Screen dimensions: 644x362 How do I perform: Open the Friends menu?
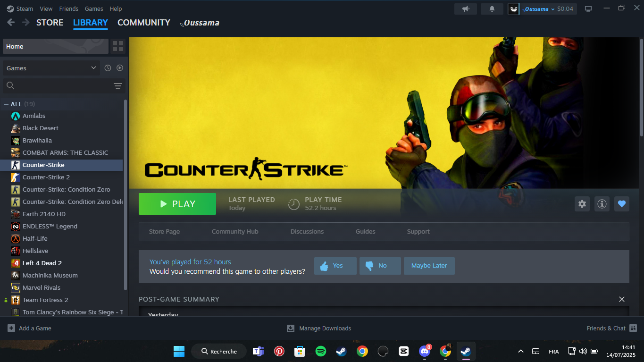69,9
